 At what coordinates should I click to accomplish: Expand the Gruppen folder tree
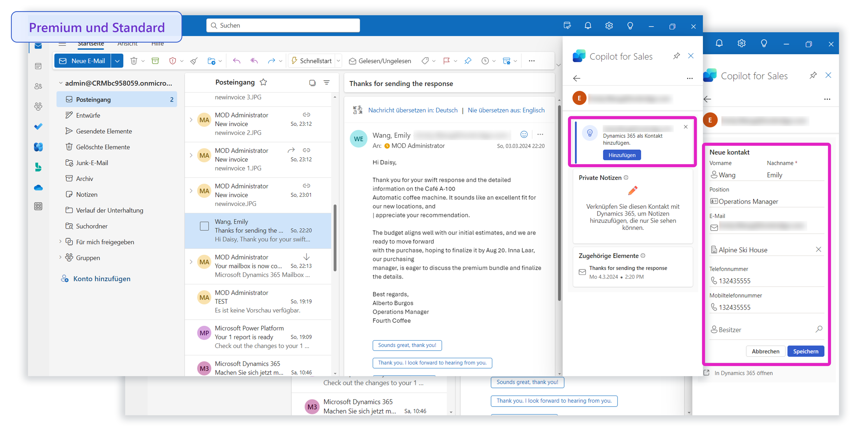click(60, 258)
